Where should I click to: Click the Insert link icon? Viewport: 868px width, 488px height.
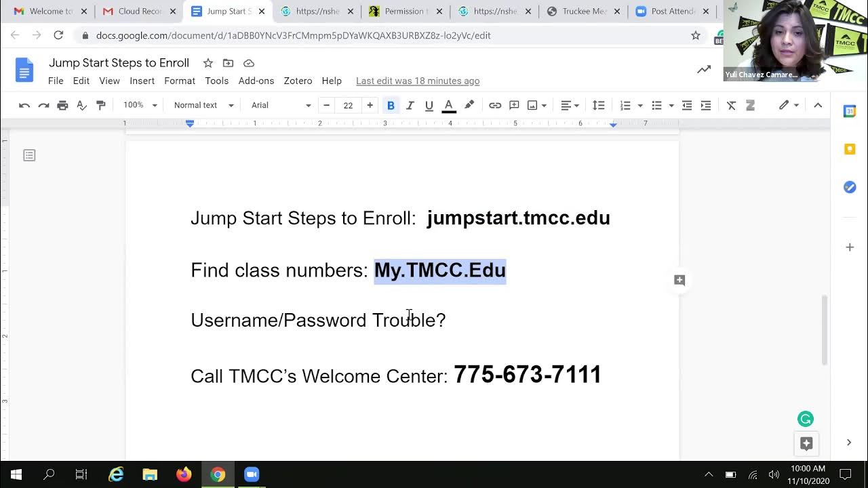tap(495, 105)
